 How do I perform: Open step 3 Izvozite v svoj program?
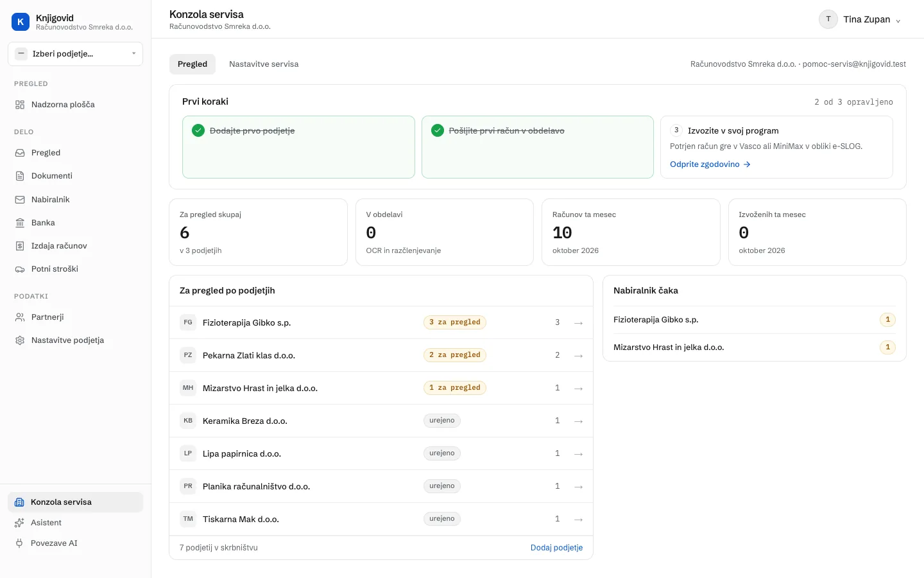[776, 147]
